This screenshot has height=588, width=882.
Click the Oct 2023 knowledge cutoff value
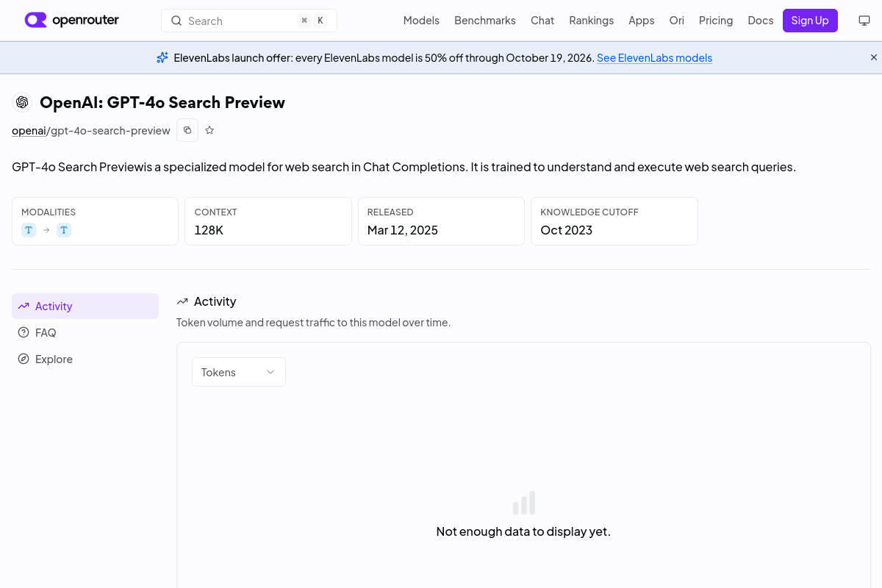tap(567, 230)
